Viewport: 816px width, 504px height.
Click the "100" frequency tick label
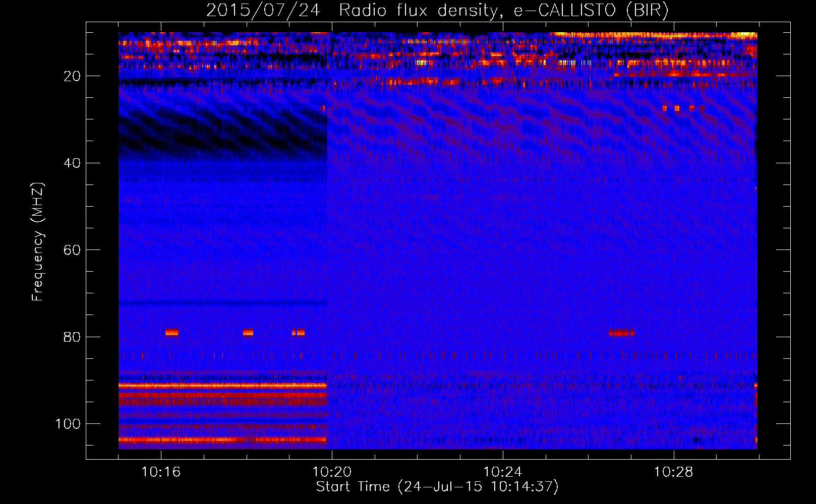68,424
